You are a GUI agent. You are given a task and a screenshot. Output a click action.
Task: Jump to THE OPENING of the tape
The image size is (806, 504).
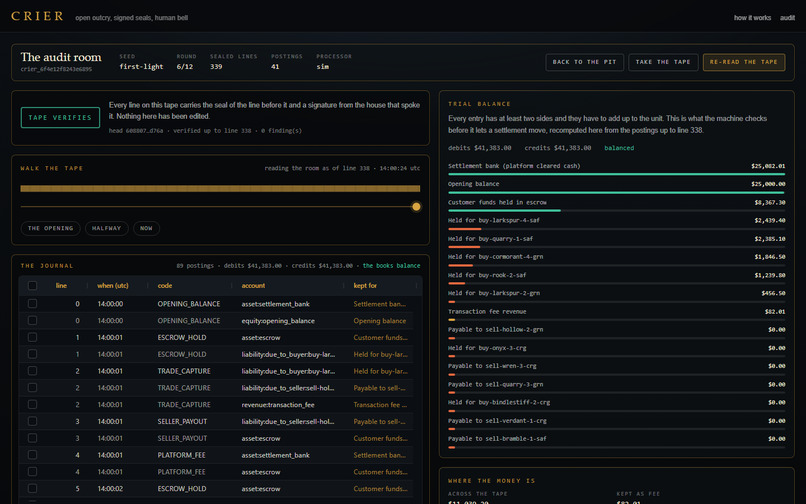point(50,228)
